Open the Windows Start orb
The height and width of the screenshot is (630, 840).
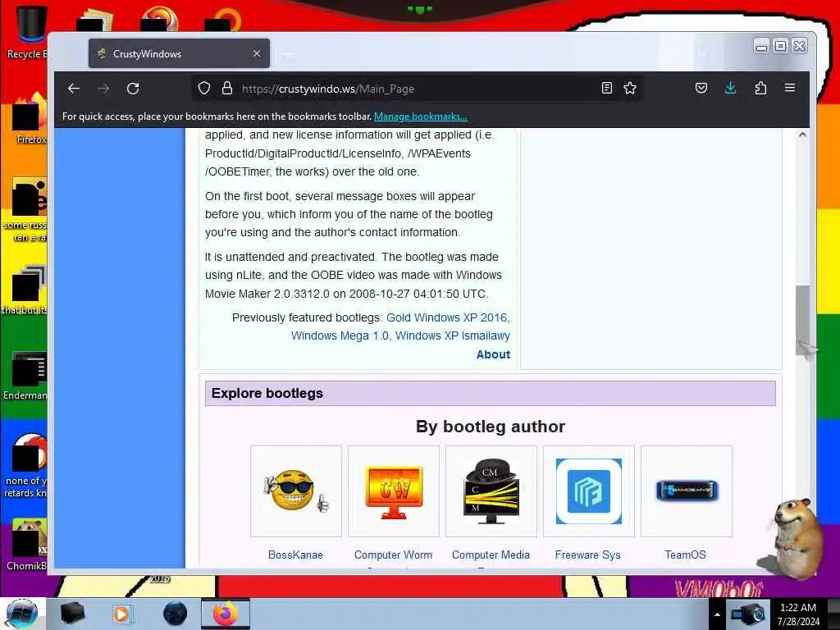pyautogui.click(x=22, y=614)
